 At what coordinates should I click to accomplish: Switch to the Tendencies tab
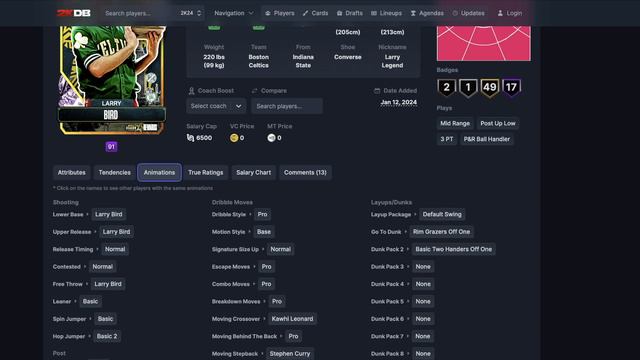[115, 173]
